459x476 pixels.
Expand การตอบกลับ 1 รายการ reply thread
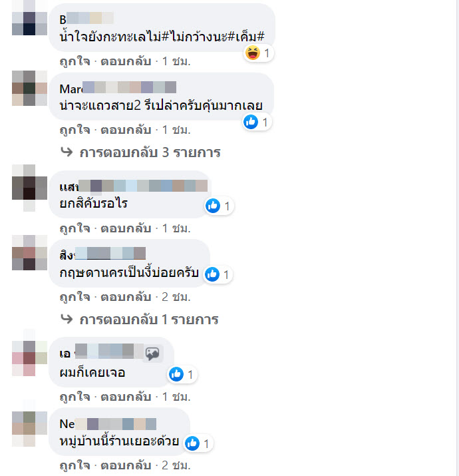pyautogui.click(x=149, y=320)
